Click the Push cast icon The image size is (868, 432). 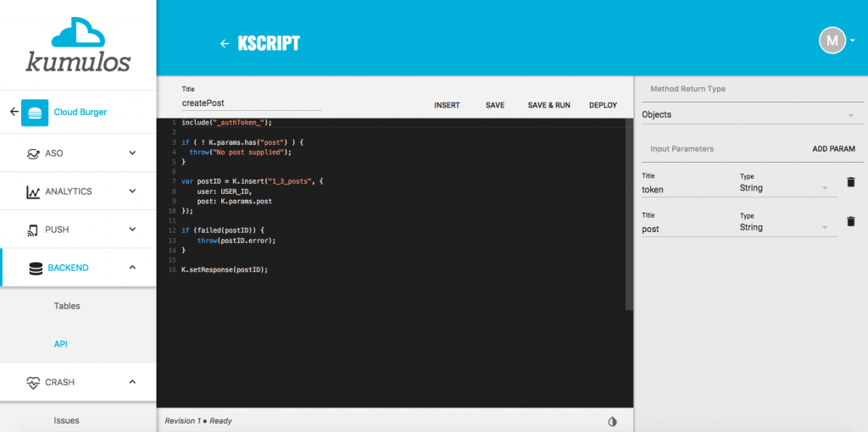33,230
